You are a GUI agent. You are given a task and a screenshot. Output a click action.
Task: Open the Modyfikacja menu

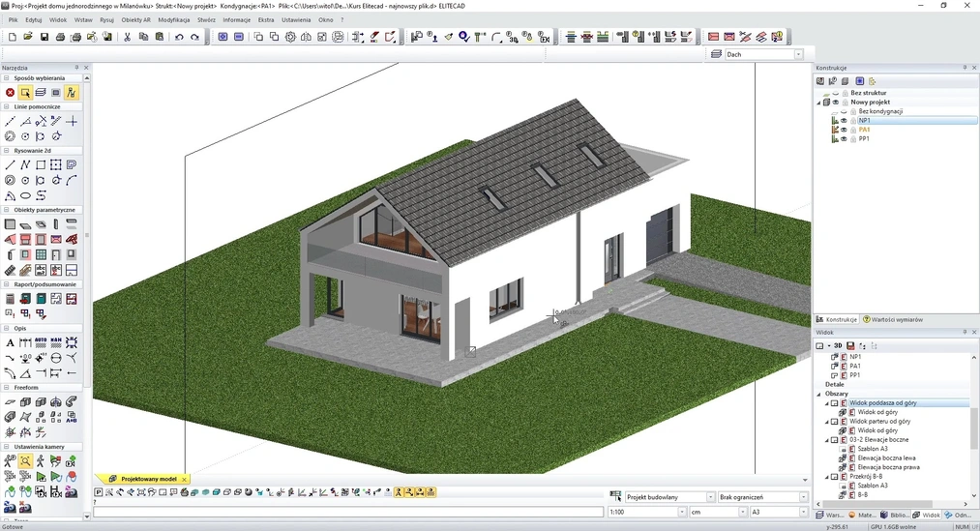pos(174,20)
